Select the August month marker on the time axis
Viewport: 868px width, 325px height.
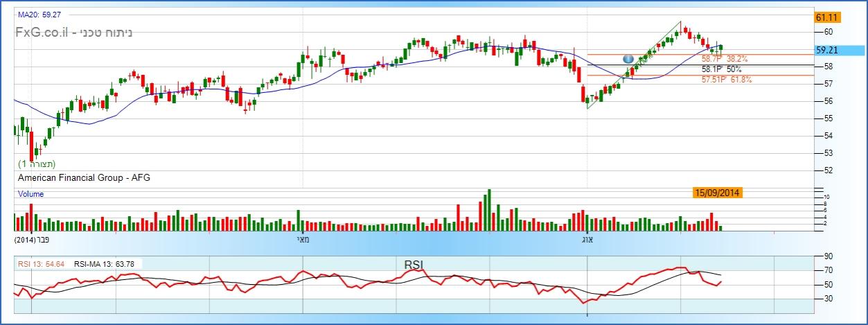(587, 238)
